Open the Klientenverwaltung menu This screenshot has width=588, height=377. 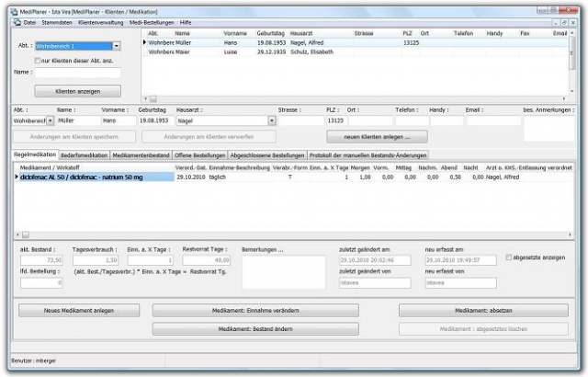click(100, 22)
